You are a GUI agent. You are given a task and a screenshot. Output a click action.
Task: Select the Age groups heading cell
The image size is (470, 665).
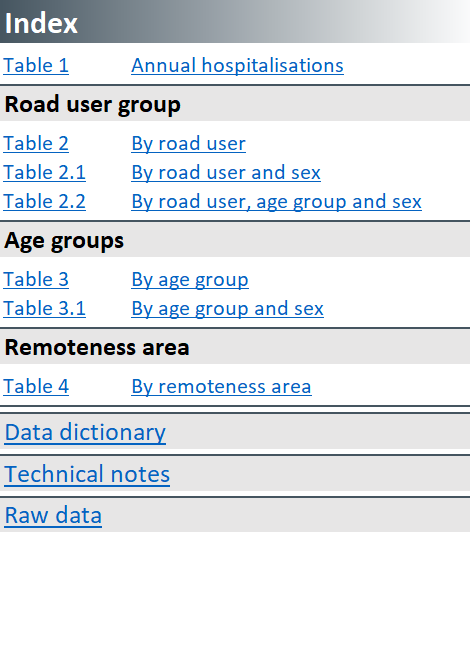coord(235,240)
